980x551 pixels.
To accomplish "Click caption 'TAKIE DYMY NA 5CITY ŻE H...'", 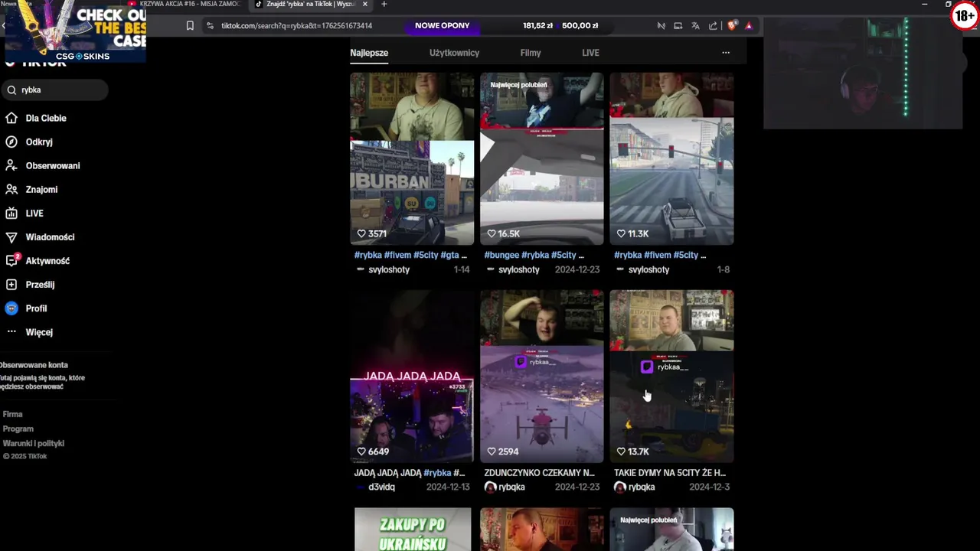I will [670, 473].
